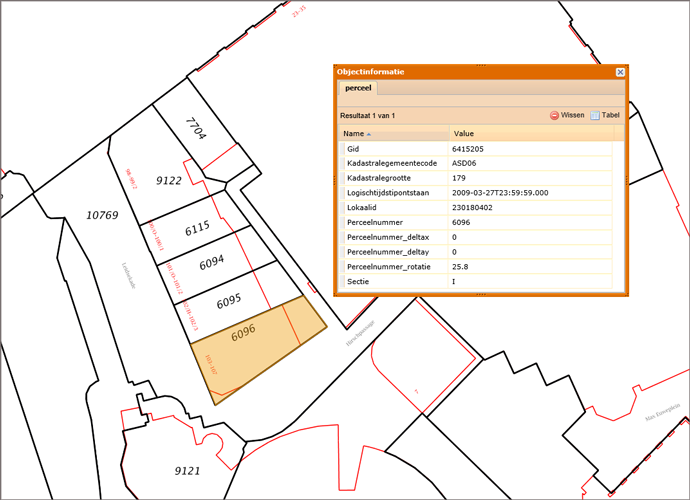Click the Perceelnummer row label
This screenshot has height=500, width=690.
point(375,222)
